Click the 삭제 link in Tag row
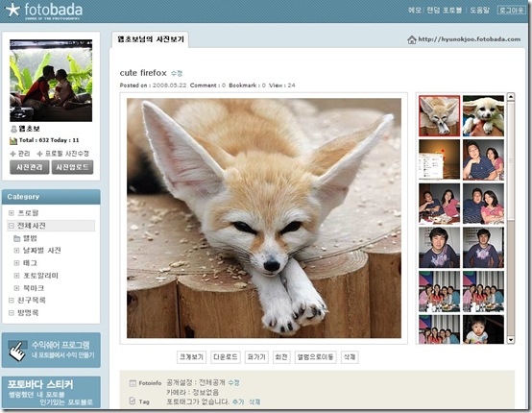The width and height of the screenshot is (532, 413). point(254,401)
